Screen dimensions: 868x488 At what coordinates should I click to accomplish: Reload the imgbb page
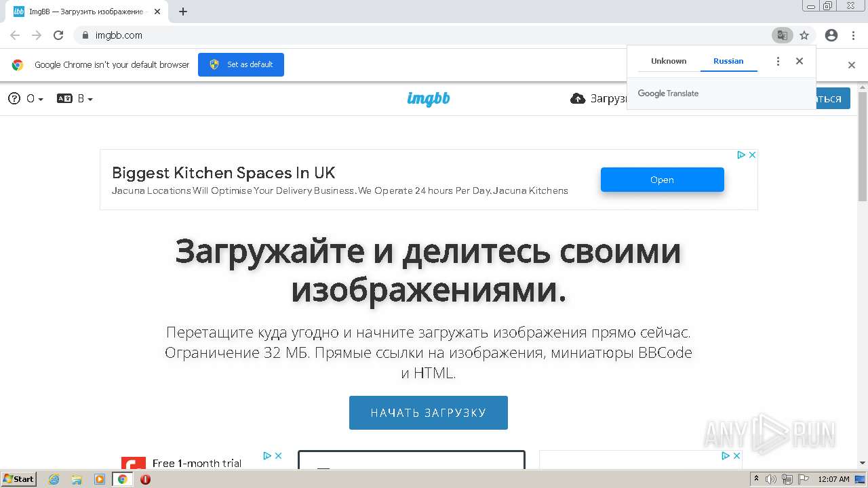(58, 35)
